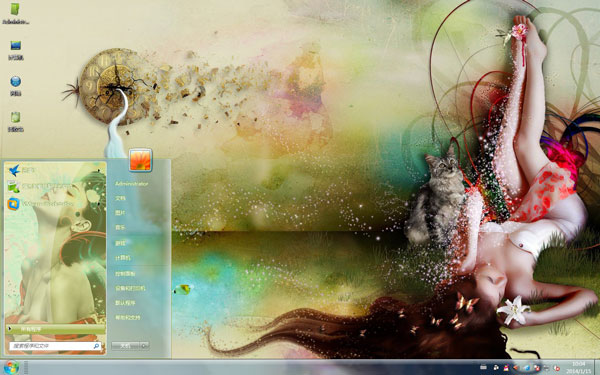Open the Network globe desktop icon

coord(15,86)
